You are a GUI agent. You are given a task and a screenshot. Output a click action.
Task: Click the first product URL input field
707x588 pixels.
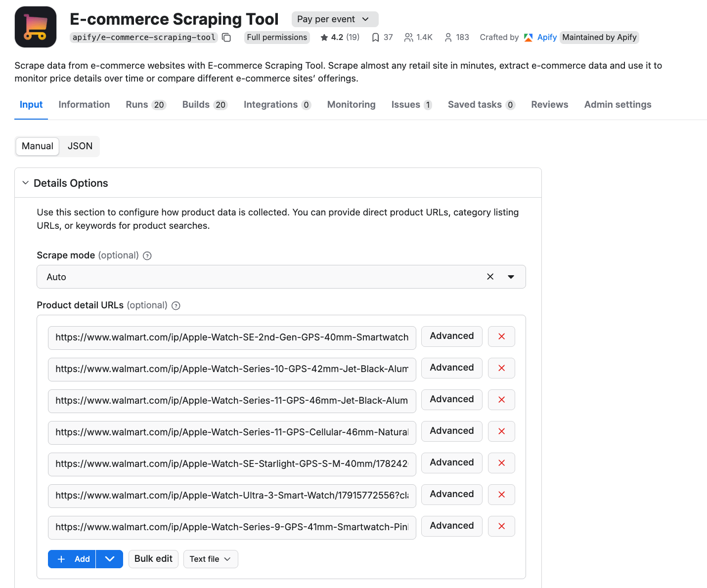(x=231, y=338)
